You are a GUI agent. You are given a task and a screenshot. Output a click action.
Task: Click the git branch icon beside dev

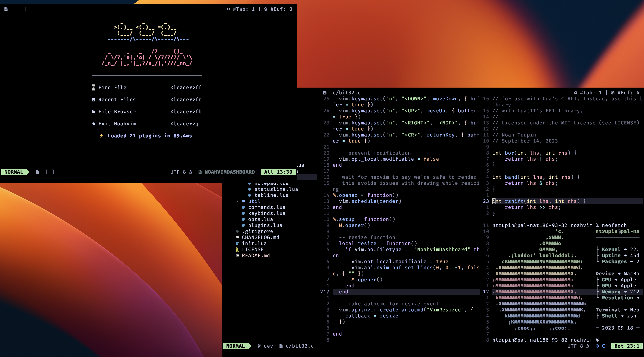point(259,346)
